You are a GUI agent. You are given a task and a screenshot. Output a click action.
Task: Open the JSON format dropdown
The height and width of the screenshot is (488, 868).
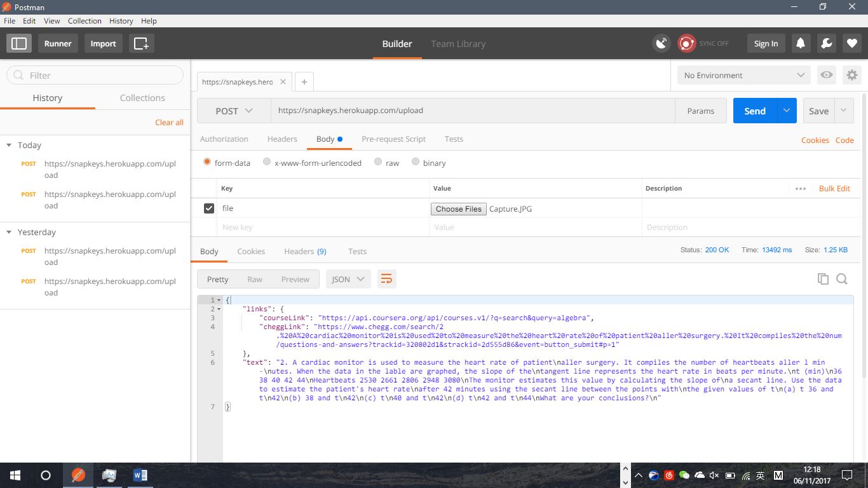coord(348,279)
